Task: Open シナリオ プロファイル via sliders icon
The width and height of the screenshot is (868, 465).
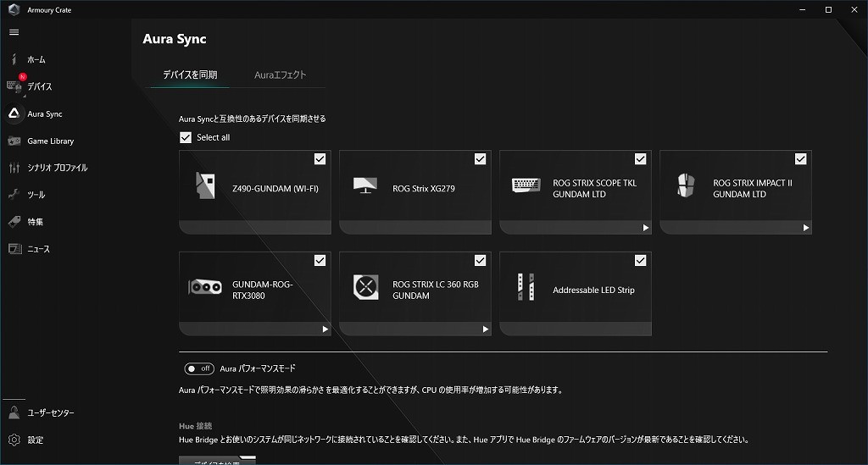Action: pos(14,168)
